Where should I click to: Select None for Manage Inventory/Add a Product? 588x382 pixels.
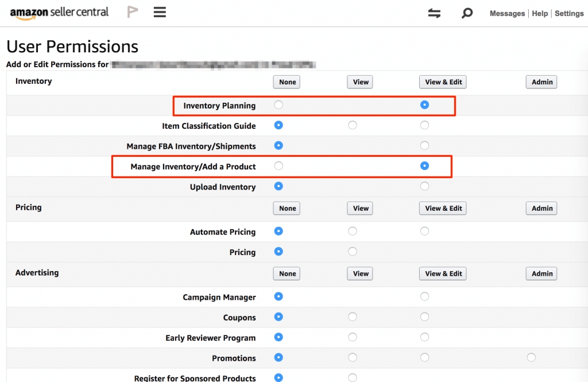pyautogui.click(x=279, y=166)
